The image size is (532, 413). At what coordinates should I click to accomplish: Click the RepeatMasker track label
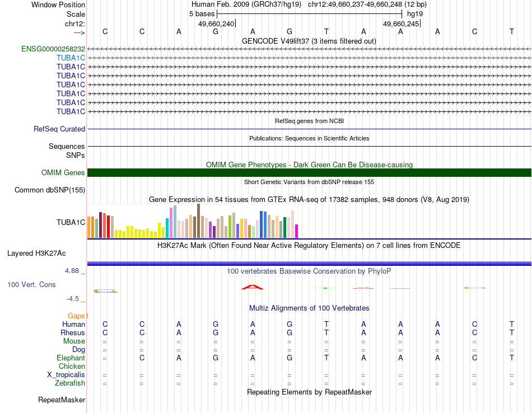click(62, 400)
